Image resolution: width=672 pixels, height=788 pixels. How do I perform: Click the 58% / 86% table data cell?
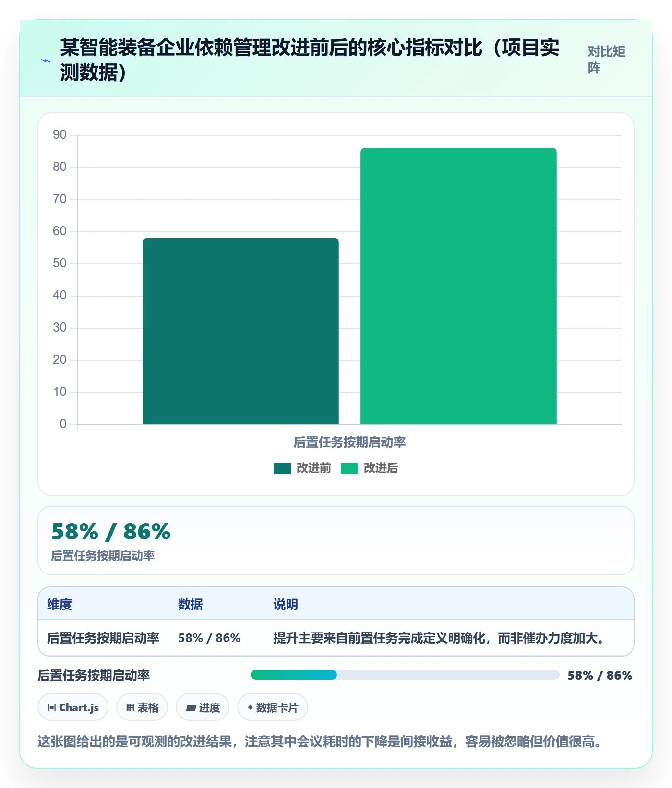[209, 638]
